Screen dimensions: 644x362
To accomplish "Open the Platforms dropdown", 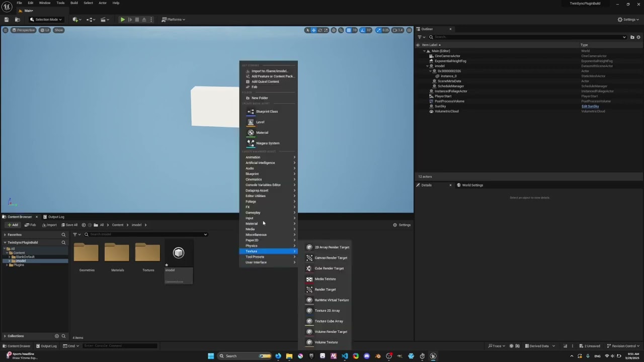I will click(174, 20).
